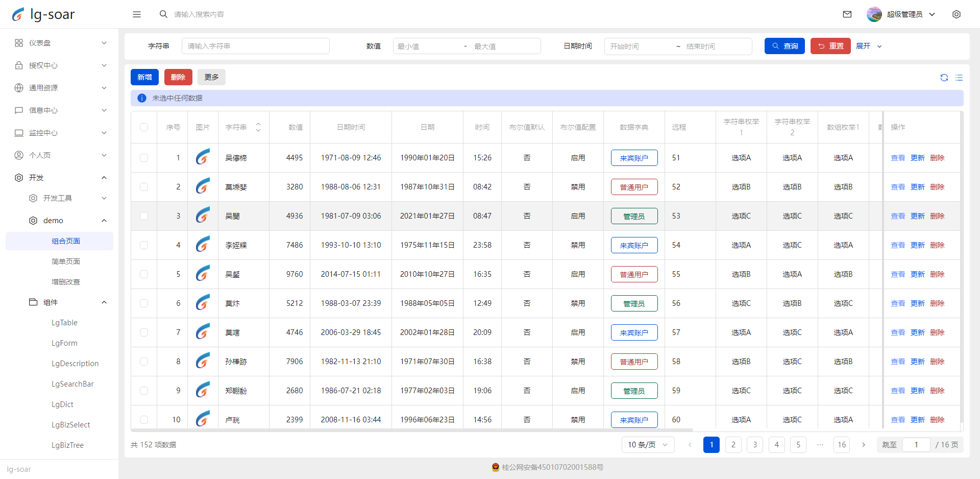This screenshot has height=479, width=980.
Task: Check the checkbox for row 3
Action: tap(144, 216)
